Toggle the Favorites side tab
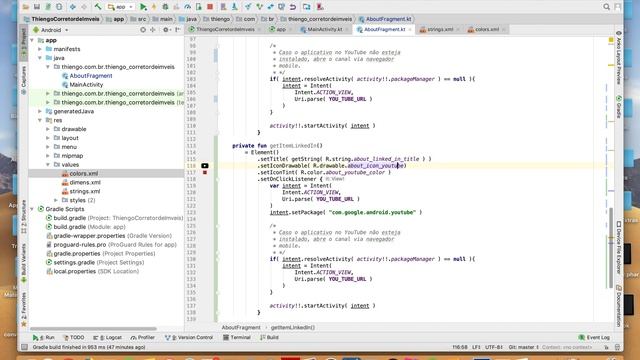Viewport: 640px width, 360px height. [x=24, y=309]
